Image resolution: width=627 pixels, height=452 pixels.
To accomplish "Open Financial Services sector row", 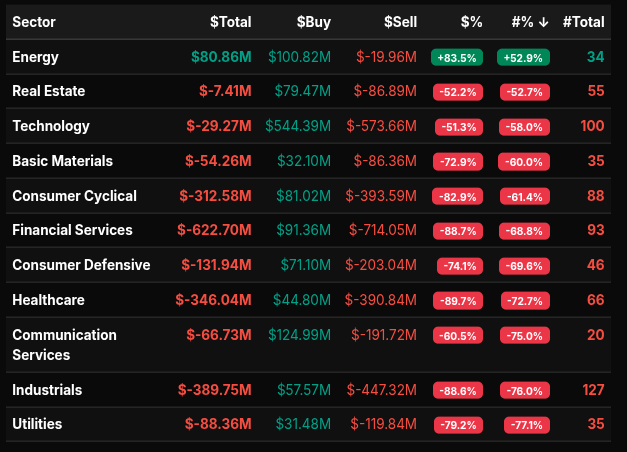I will (x=72, y=230).
